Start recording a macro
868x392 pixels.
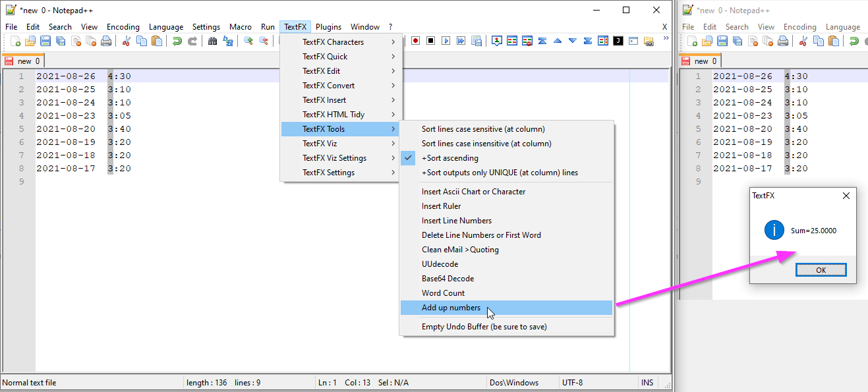pyautogui.click(x=416, y=41)
